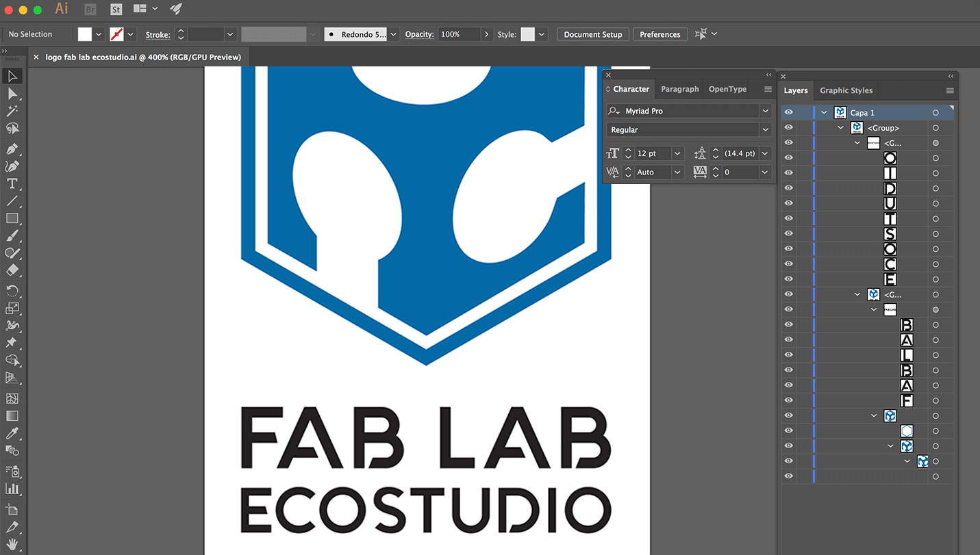Screen dimensions: 980x555
Task: Hide the letter U path layer
Action: point(789,203)
